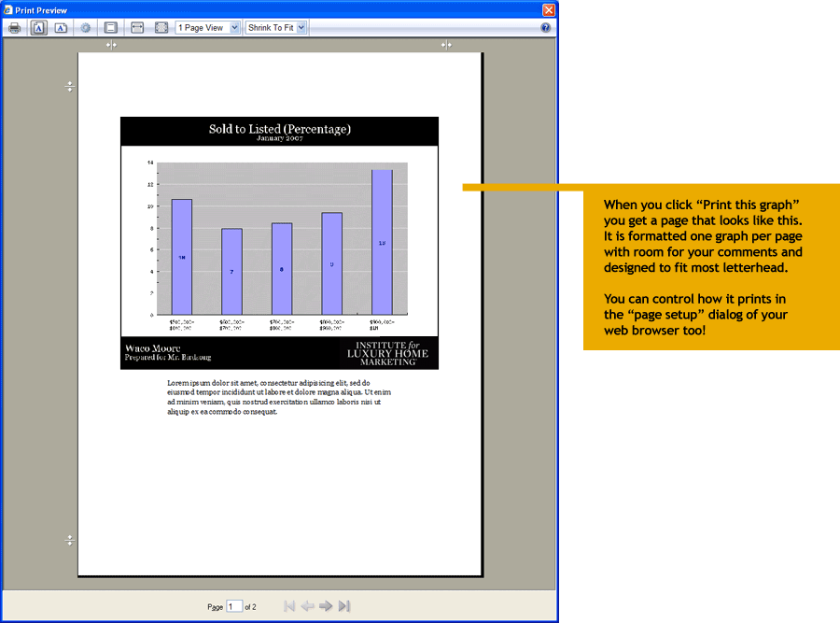Open Page Setup gear icon
This screenshot has width=840, height=623.
coord(86,28)
